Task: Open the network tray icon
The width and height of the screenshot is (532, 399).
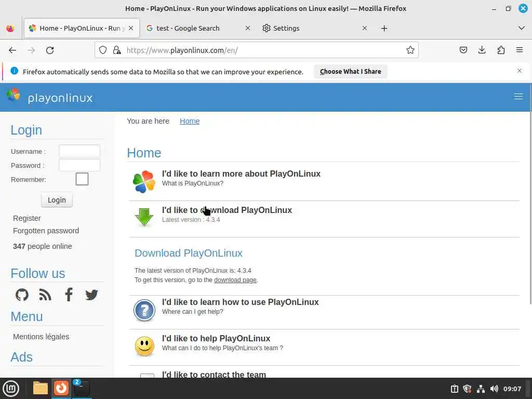Action: pyautogui.click(x=481, y=389)
